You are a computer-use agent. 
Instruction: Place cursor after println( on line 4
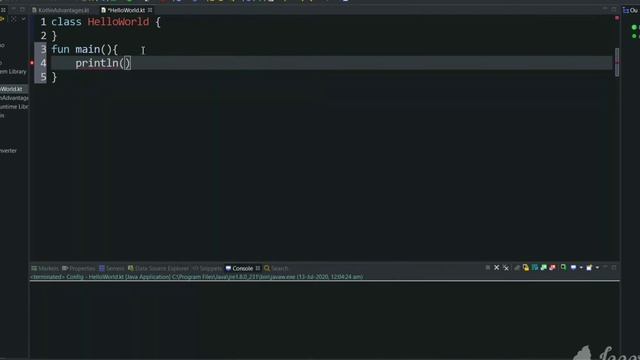click(x=125, y=63)
